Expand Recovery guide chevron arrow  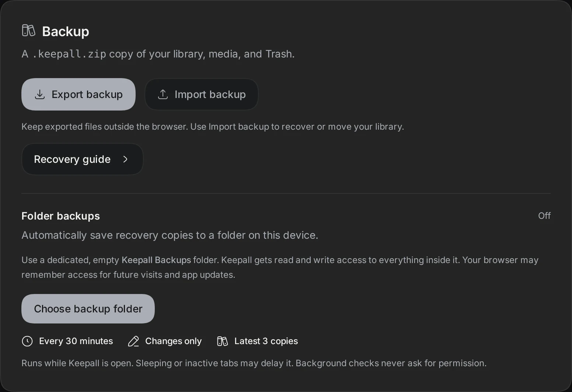(125, 159)
